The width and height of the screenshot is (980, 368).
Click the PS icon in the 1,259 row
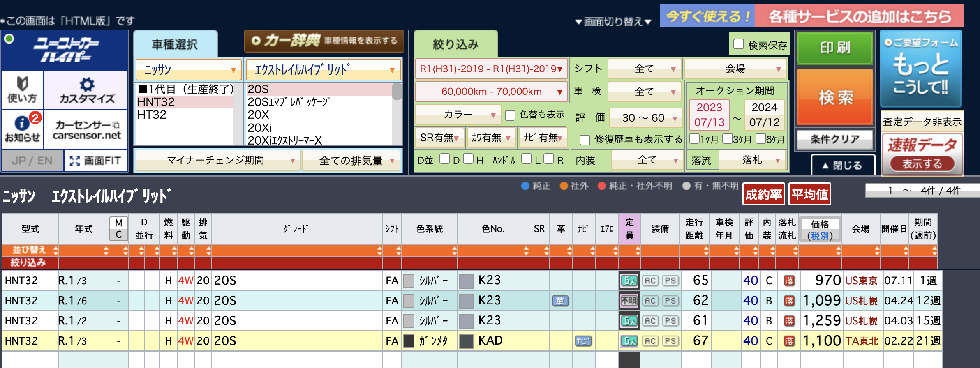[x=670, y=321]
